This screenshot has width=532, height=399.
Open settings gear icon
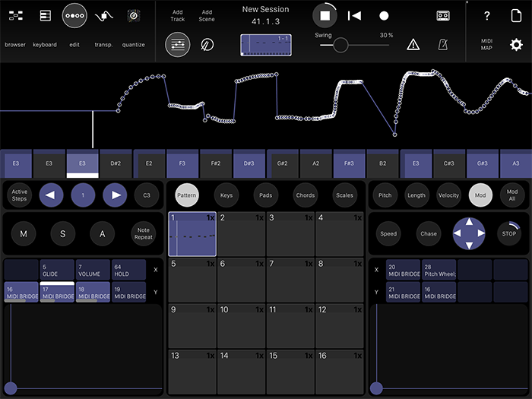click(516, 44)
